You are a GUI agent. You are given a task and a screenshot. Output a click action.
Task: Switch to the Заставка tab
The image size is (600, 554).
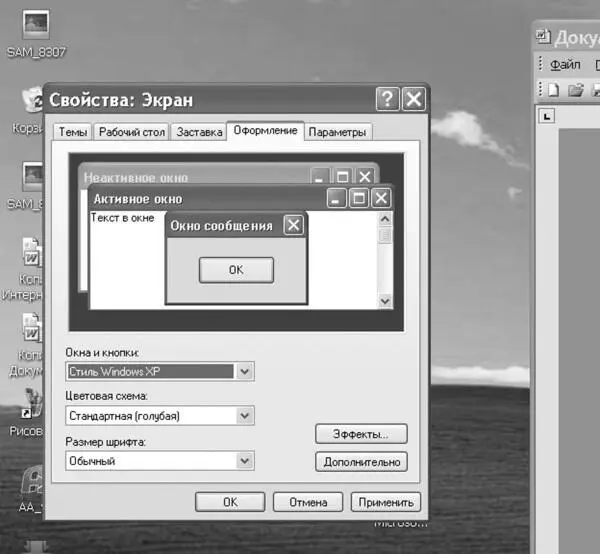[199, 132]
